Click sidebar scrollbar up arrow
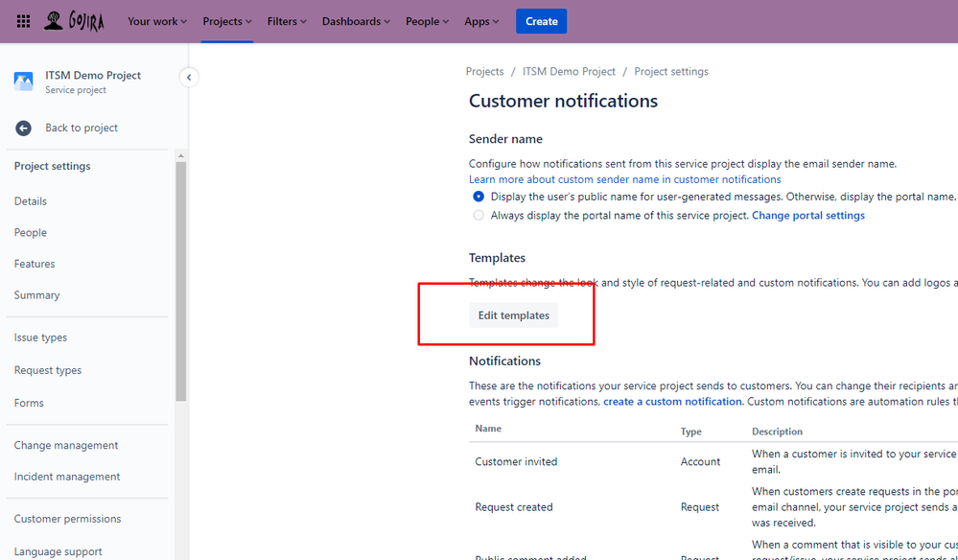958x560 pixels. 181,156
